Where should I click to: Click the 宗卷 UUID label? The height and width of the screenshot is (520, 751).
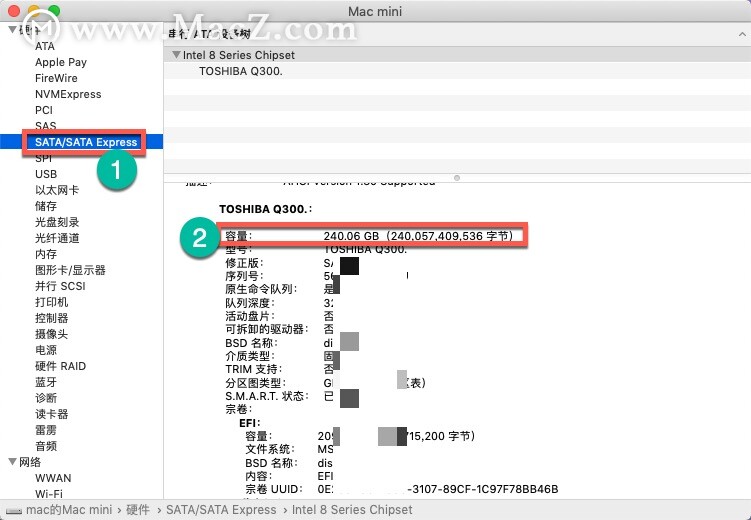pyautogui.click(x=274, y=489)
